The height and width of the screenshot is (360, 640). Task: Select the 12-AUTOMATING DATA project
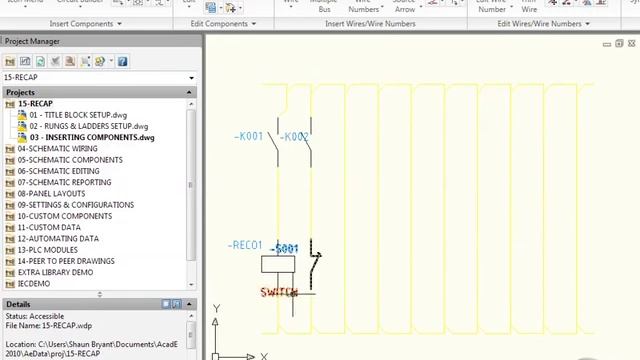58,238
